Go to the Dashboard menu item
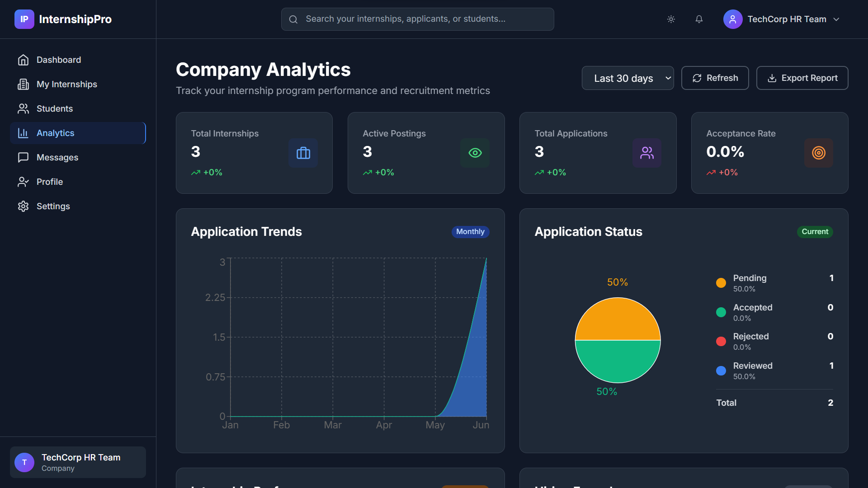 point(59,60)
